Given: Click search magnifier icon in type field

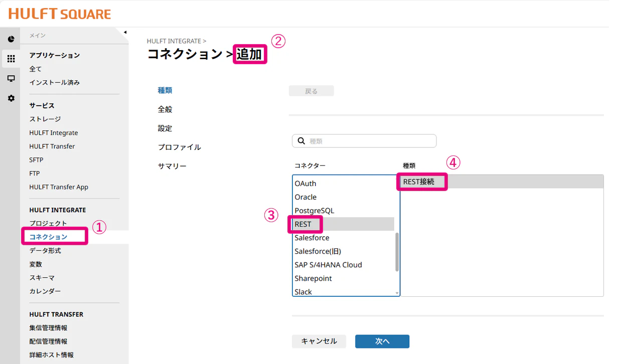Looking at the screenshot, I should coord(301,141).
